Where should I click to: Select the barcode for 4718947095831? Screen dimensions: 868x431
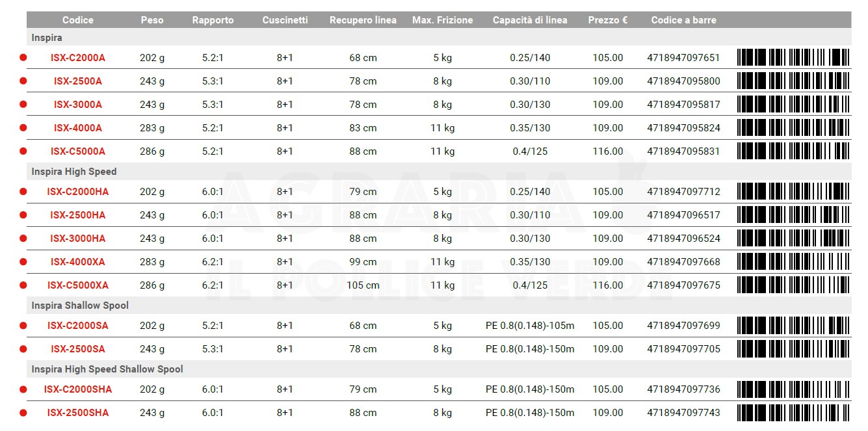(793, 151)
